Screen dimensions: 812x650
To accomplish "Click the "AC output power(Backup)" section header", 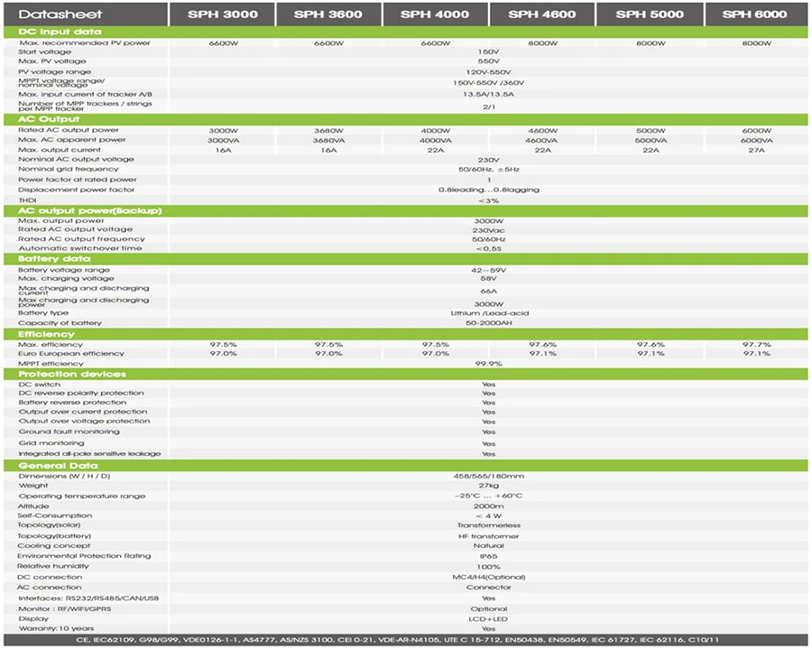I will point(405,211).
